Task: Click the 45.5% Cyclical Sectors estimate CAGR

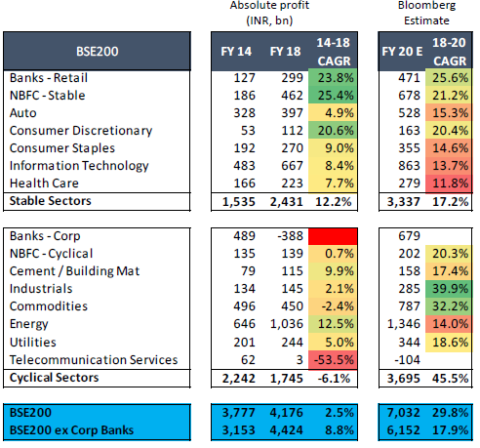Action: tap(451, 379)
